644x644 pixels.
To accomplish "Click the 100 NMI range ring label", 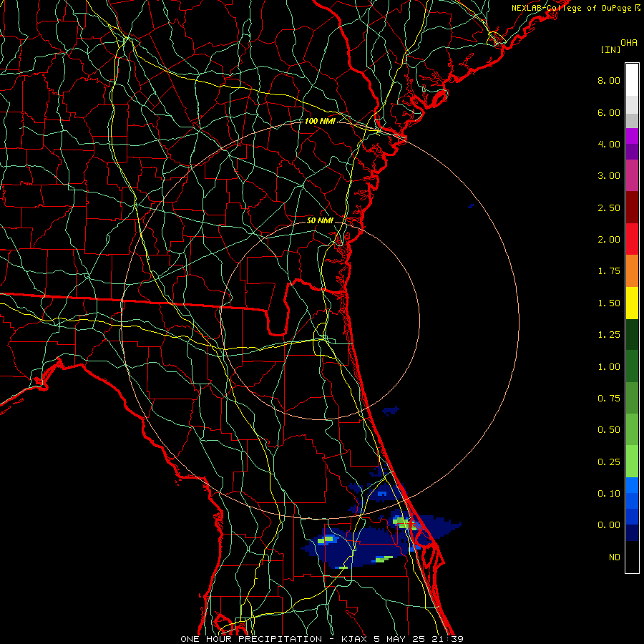I will tap(320, 121).
